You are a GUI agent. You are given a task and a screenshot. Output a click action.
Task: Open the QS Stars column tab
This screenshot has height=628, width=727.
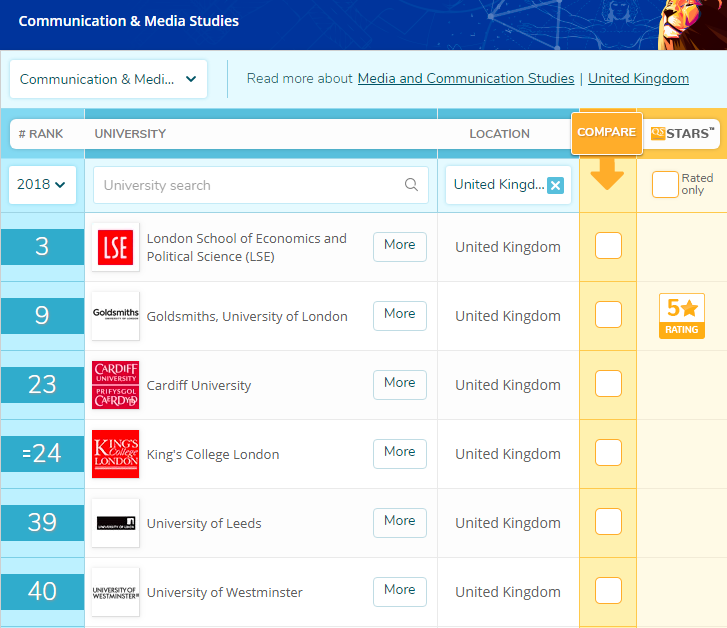[682, 133]
